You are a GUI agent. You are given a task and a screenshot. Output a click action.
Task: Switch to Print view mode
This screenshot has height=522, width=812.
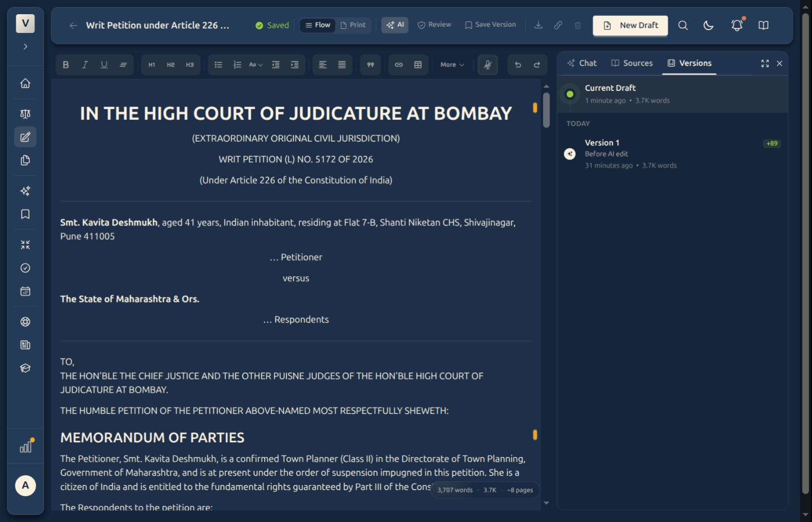pyautogui.click(x=353, y=25)
